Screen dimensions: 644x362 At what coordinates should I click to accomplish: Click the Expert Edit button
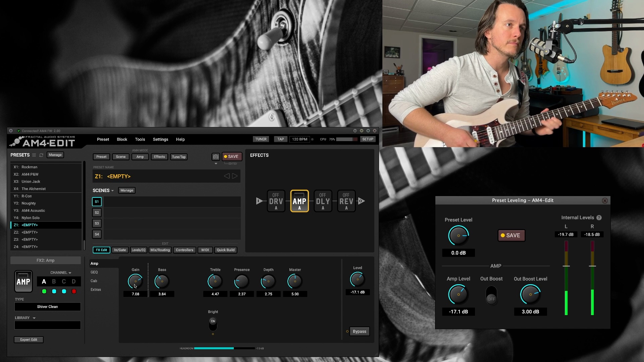coord(29,340)
